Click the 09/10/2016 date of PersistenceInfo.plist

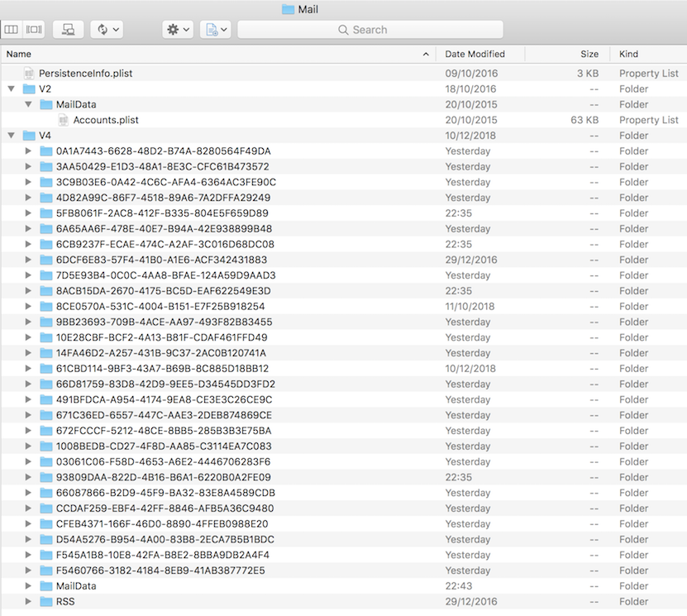(x=471, y=73)
